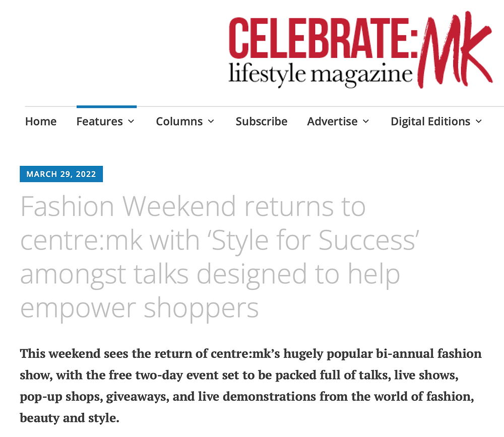Screen dimensions: 504x437
Task: Click 'beauty and style.' at paragraph end
Action: [70, 418]
